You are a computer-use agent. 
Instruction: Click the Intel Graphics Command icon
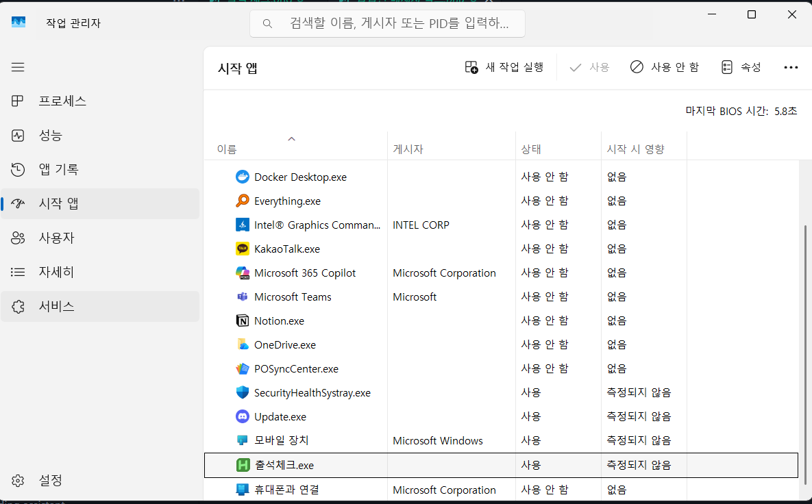pyautogui.click(x=243, y=225)
